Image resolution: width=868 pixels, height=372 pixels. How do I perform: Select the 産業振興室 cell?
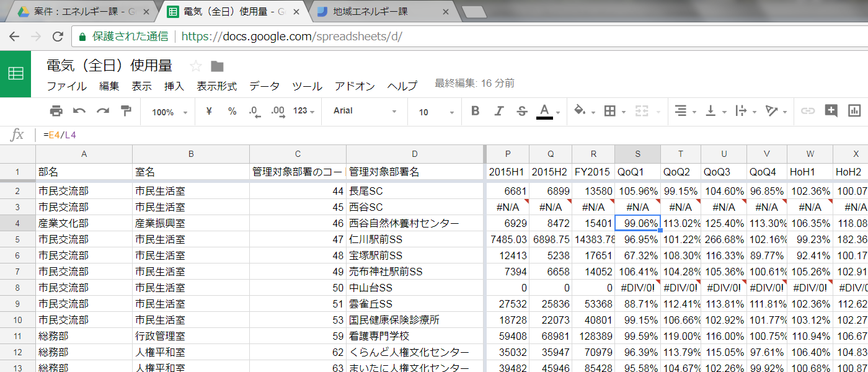pyautogui.click(x=191, y=223)
